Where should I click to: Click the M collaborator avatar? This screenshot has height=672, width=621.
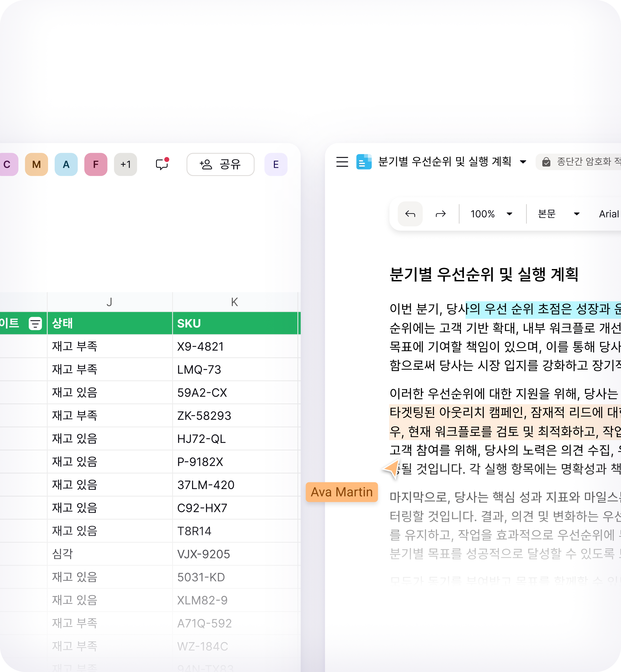pos(36,164)
